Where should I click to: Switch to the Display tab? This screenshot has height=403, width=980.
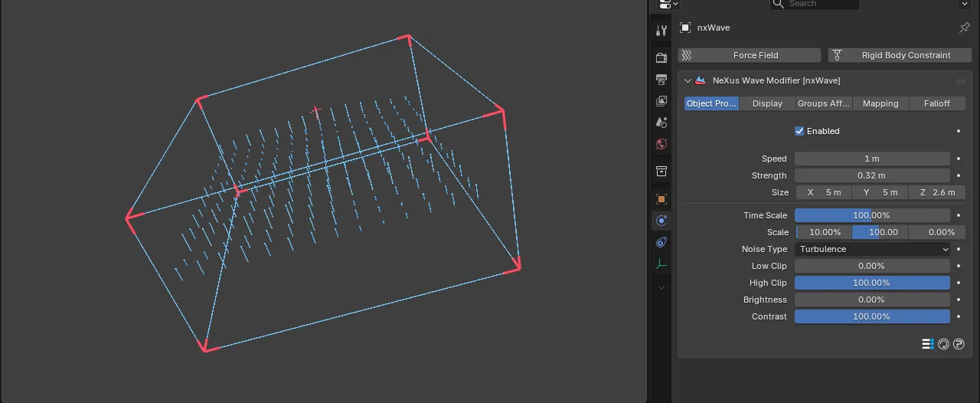767,103
